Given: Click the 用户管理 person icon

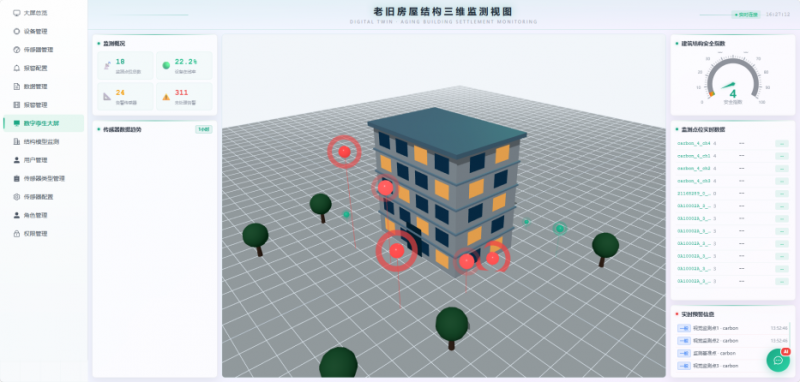Looking at the screenshot, I should 17,160.
